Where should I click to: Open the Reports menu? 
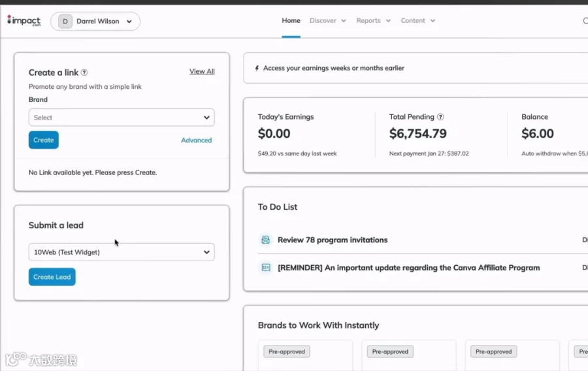coord(373,21)
